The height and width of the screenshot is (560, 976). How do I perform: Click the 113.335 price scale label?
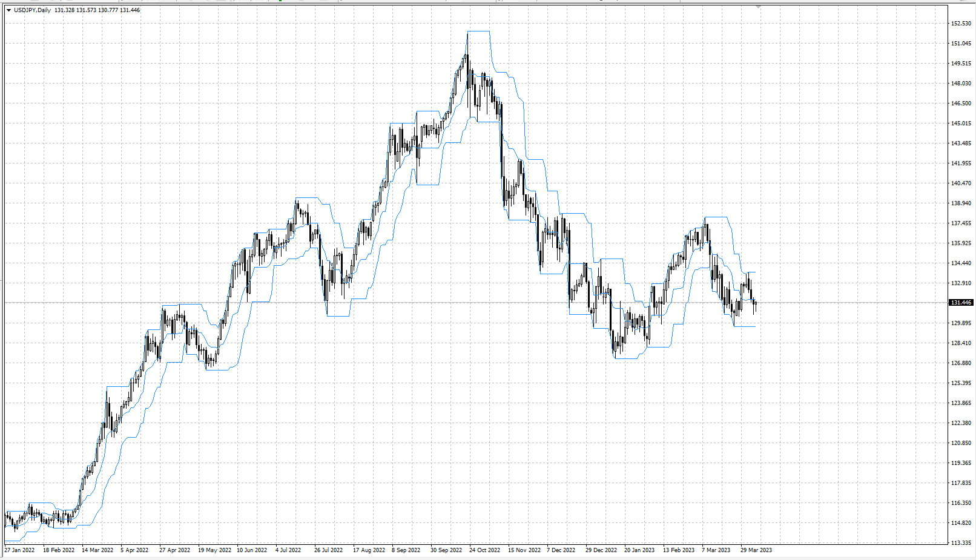tap(961, 543)
